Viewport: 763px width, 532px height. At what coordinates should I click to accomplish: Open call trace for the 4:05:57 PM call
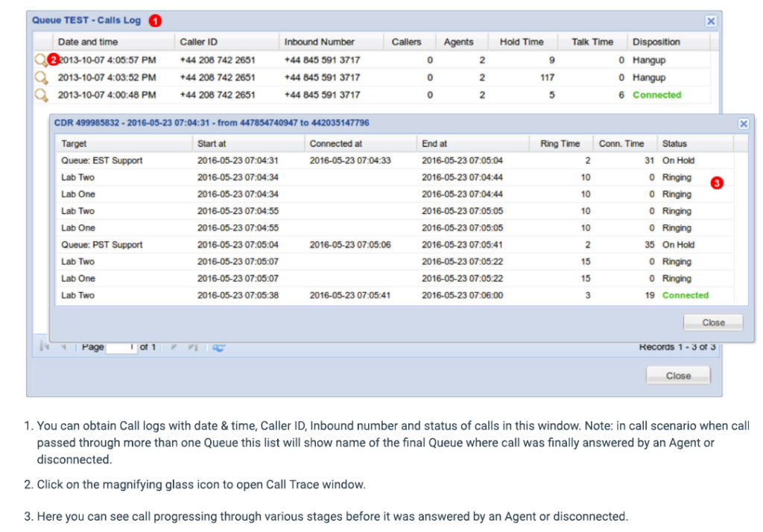pyautogui.click(x=41, y=60)
